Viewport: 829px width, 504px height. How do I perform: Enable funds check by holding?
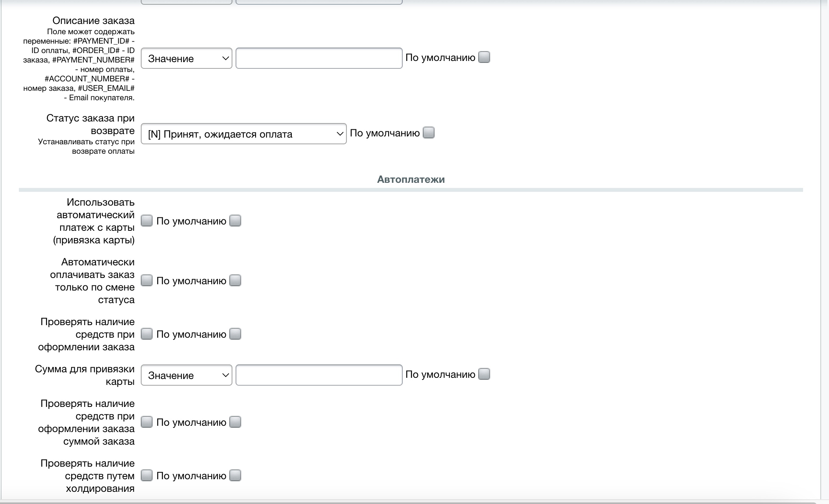coord(147,476)
